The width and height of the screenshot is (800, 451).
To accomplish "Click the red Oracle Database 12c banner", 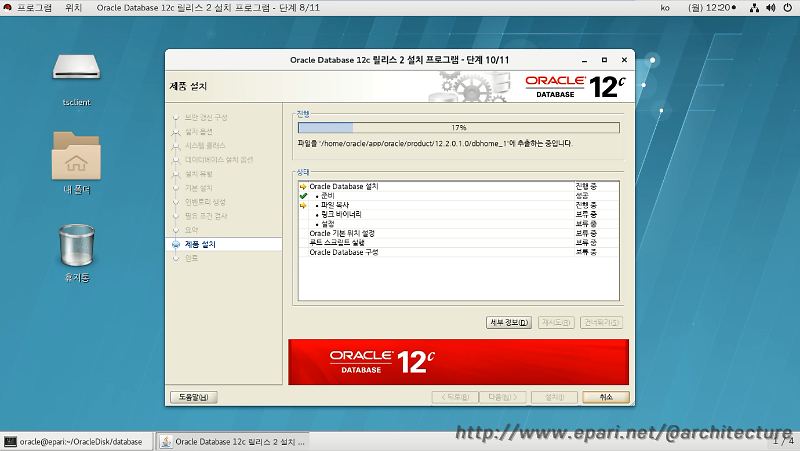I will click(458, 362).
